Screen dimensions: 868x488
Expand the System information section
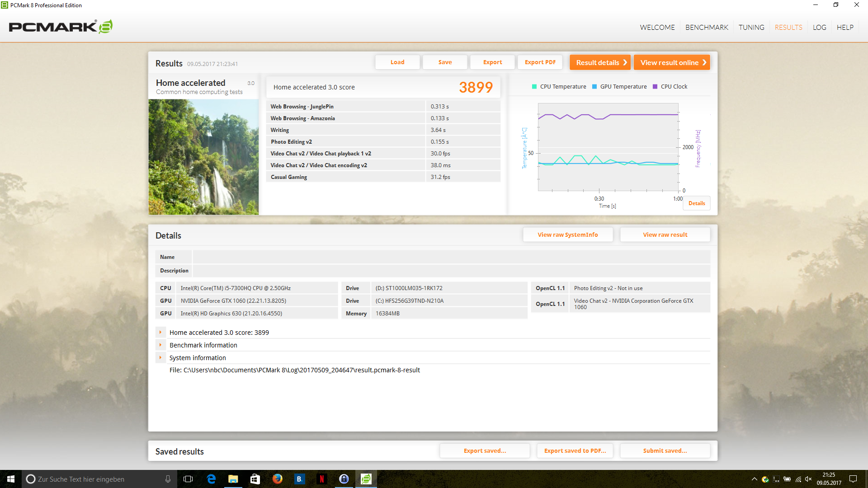(x=160, y=358)
